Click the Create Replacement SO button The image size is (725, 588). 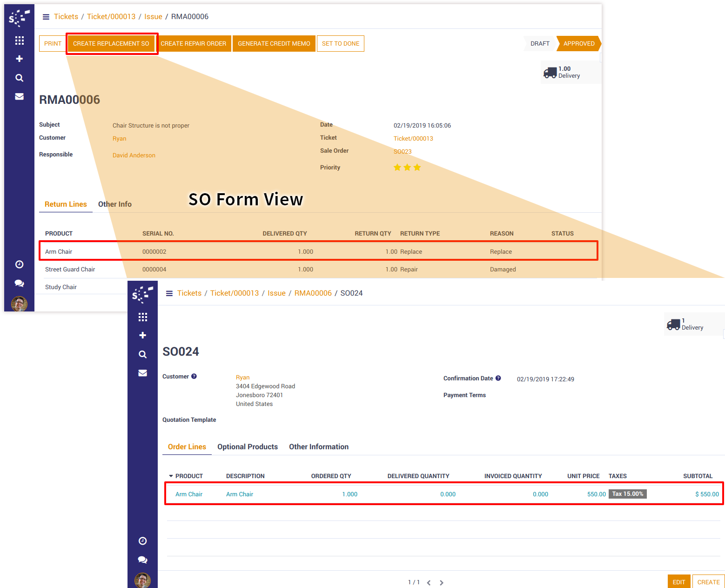111,44
